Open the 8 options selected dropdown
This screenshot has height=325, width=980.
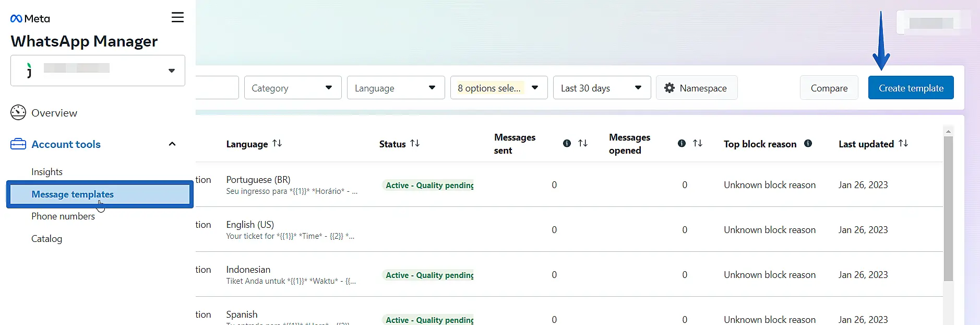(x=498, y=88)
